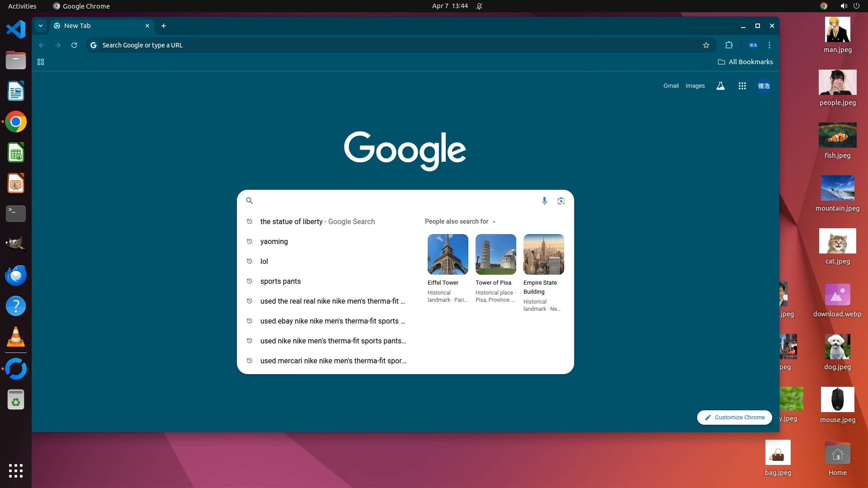Reload the page with refresh icon

point(74,45)
